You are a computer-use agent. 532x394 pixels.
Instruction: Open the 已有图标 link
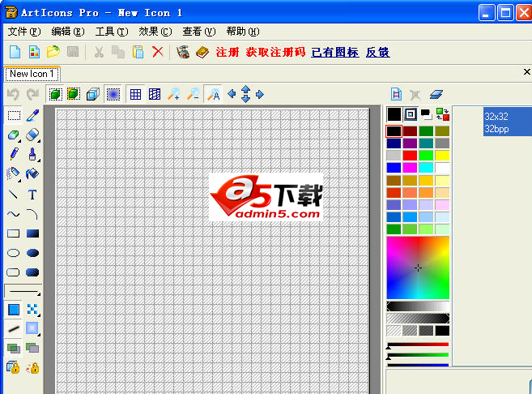[x=335, y=52]
